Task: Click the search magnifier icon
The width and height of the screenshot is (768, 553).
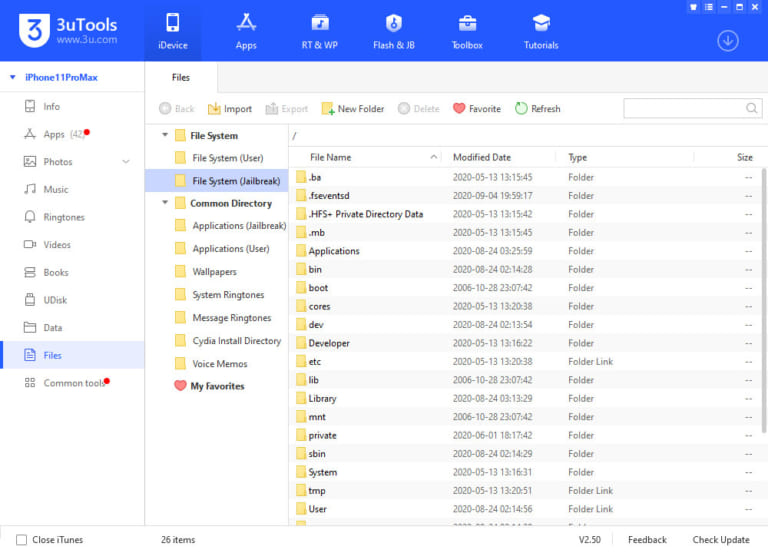Action: coord(751,108)
